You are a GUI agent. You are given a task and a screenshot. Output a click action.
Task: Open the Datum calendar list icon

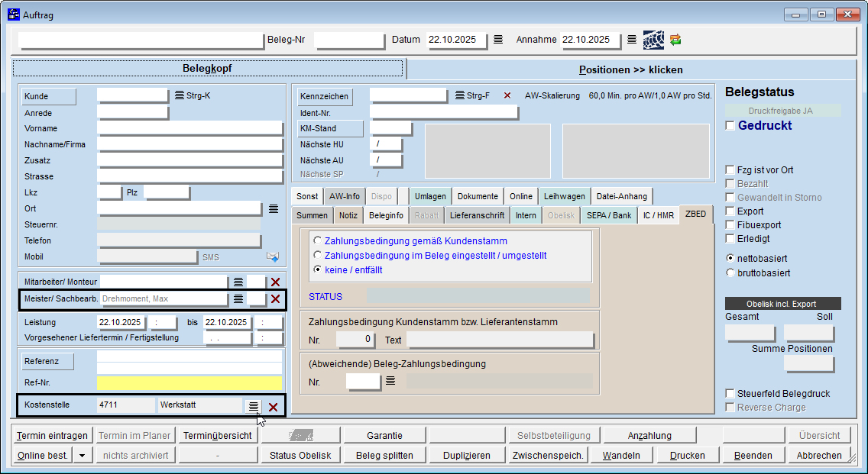coord(498,40)
